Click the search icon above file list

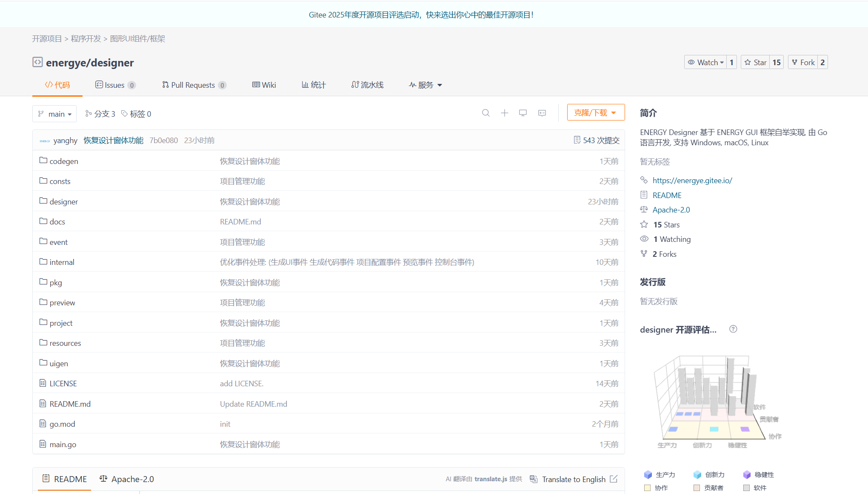click(485, 113)
